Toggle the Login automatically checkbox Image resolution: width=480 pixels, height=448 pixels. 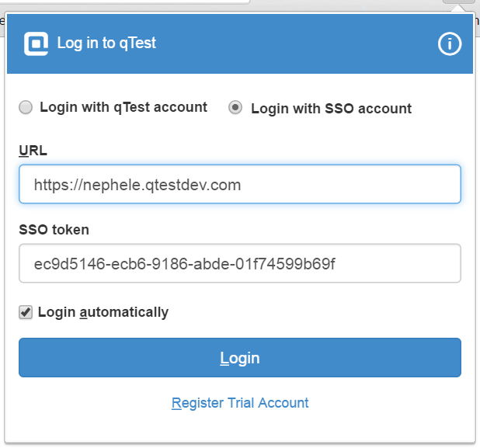pos(26,312)
